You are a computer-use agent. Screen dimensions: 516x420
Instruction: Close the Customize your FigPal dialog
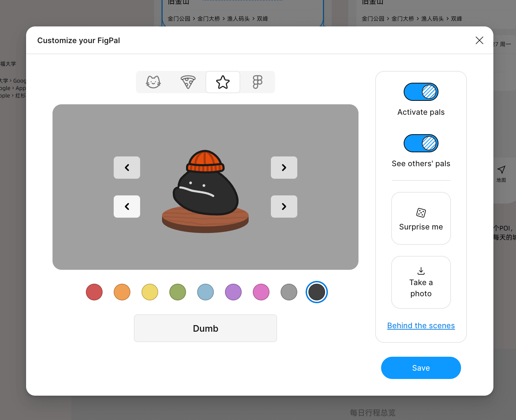479,40
